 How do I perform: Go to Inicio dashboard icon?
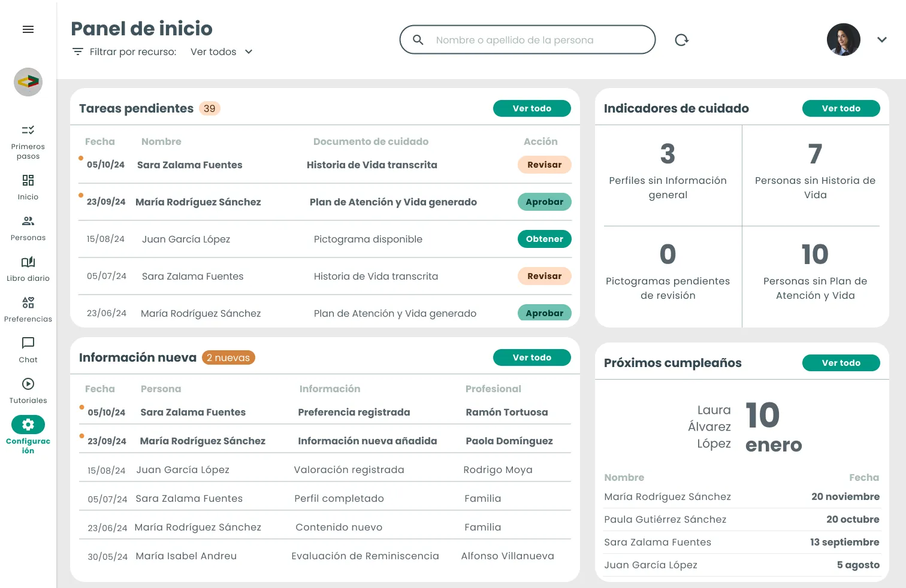[x=28, y=180]
